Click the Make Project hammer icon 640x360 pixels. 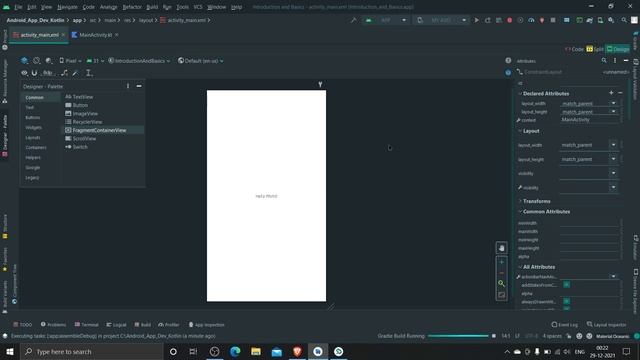(x=353, y=20)
